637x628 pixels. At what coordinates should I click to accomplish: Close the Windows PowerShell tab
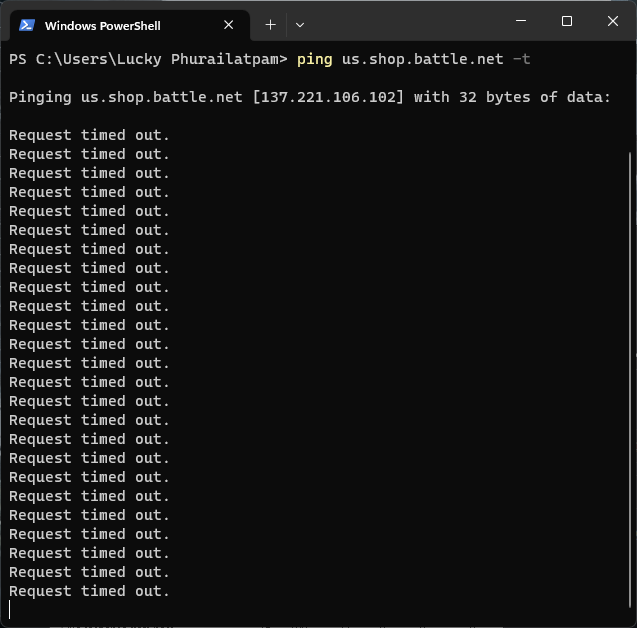click(x=229, y=25)
